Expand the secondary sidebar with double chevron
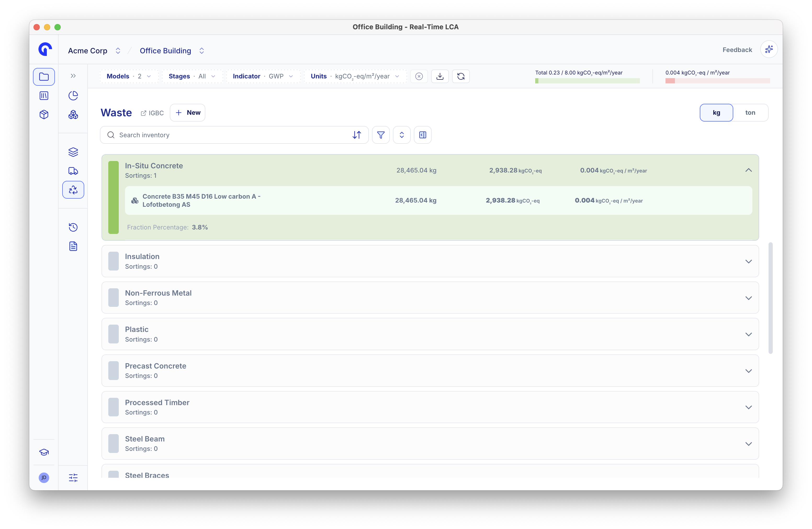 point(73,76)
